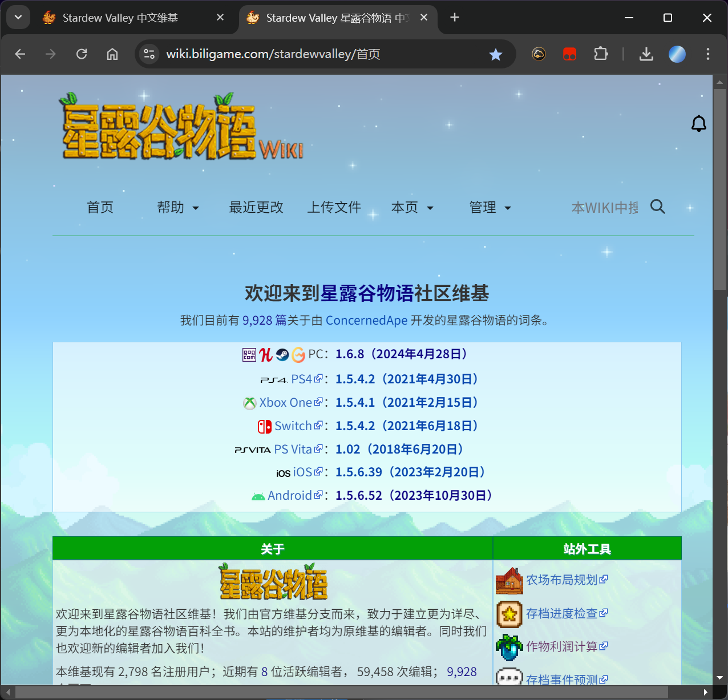Open the PS4 external link
The image size is (728, 700).
coord(307,379)
